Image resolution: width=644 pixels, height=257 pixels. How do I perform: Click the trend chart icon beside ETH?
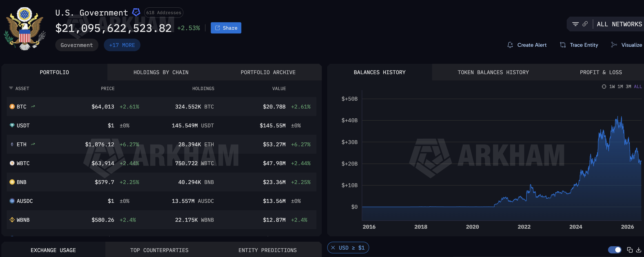point(33,144)
